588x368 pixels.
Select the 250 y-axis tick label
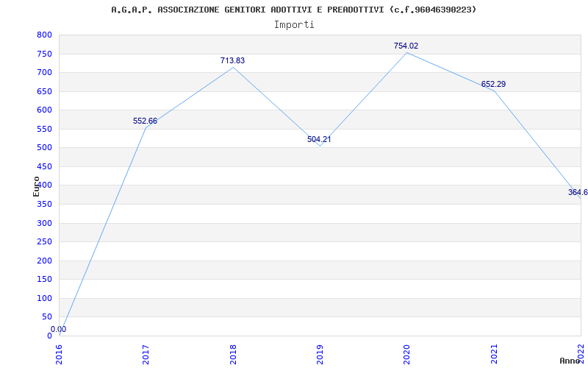[x=44, y=242]
